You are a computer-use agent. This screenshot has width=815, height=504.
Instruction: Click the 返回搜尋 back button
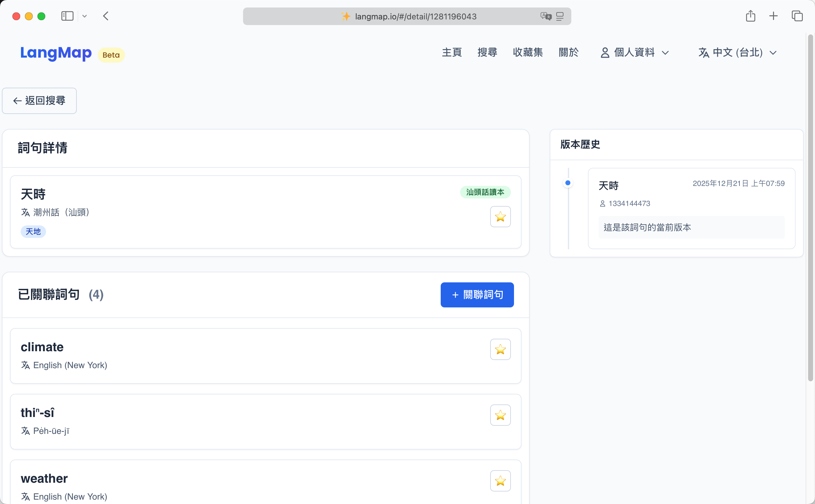click(39, 101)
